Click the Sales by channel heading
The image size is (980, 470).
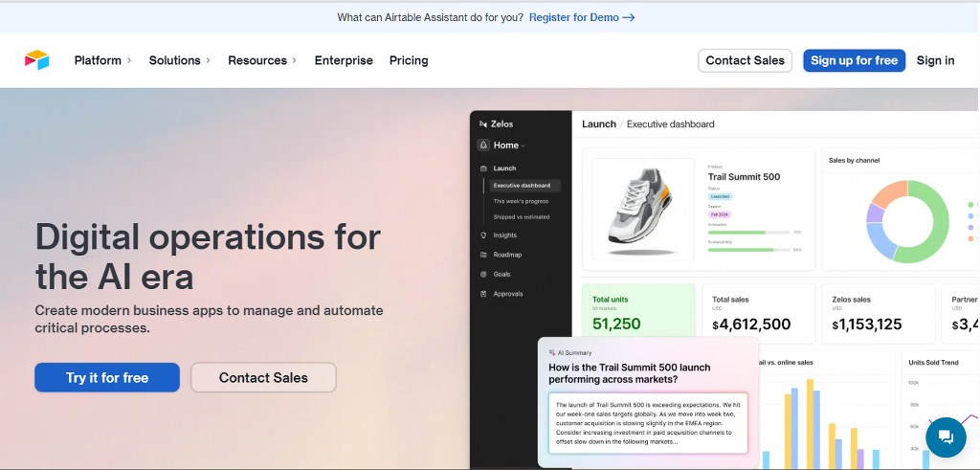tap(854, 161)
